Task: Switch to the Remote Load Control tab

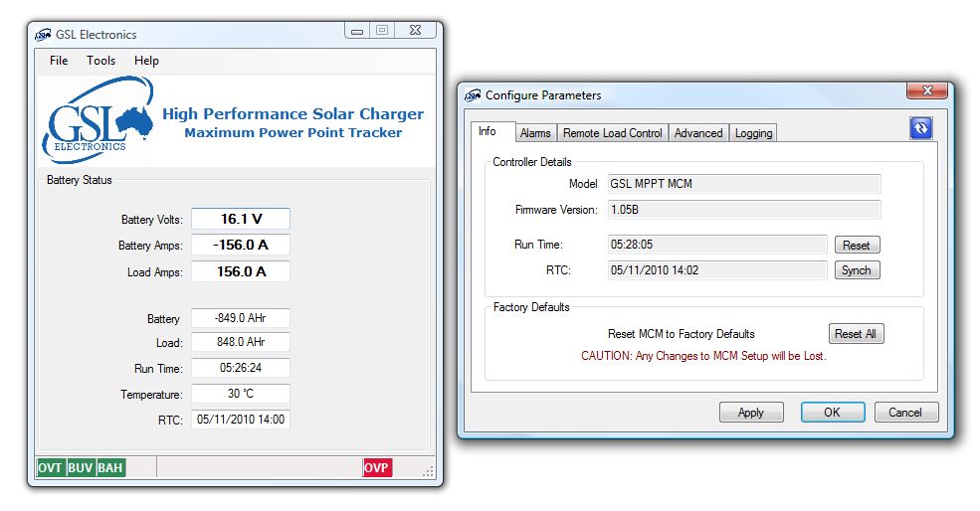Action: [612, 133]
